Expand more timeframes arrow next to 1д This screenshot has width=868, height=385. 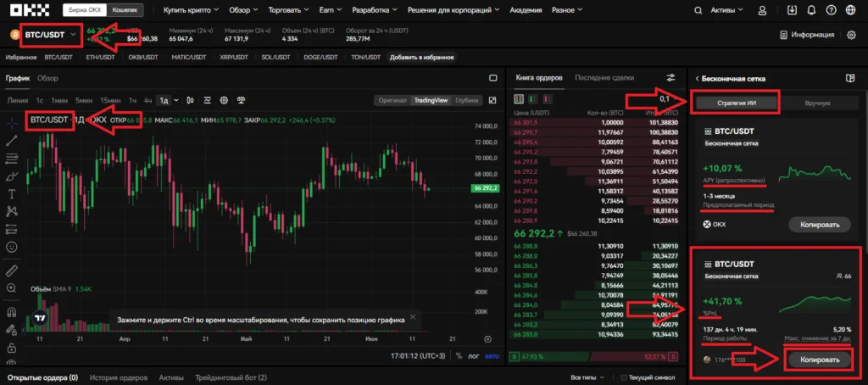[176, 100]
